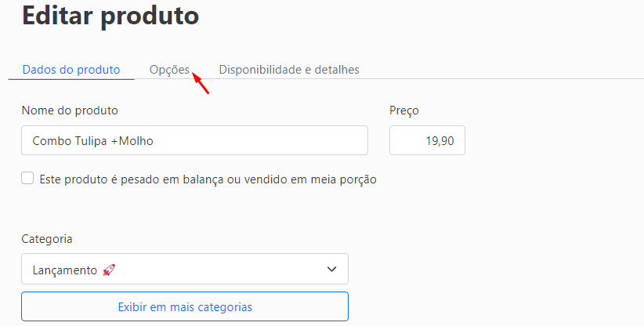Image resolution: width=644 pixels, height=326 pixels.
Task: Select the Lançamento text in category selector
Action: [65, 270]
